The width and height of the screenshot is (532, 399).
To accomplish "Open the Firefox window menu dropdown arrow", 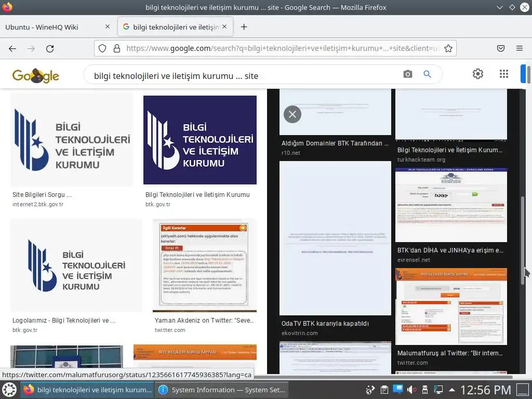I will point(500,7).
